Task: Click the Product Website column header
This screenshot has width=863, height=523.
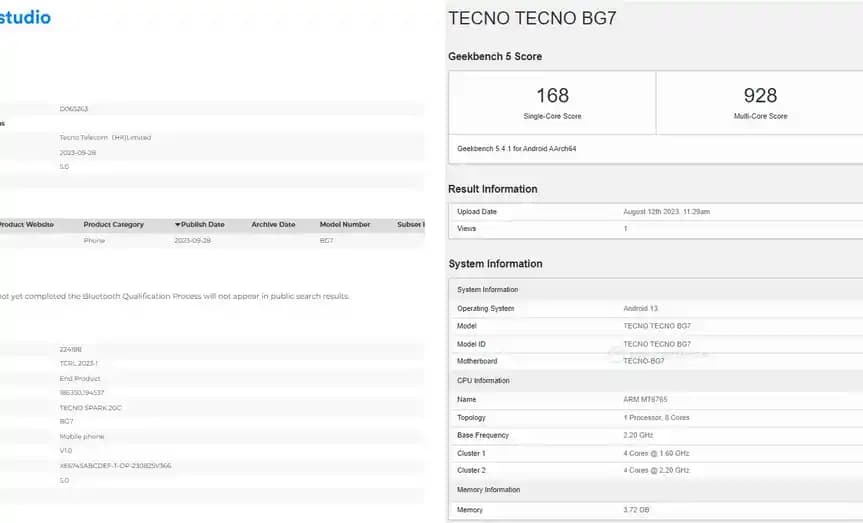Action: pos(26,225)
